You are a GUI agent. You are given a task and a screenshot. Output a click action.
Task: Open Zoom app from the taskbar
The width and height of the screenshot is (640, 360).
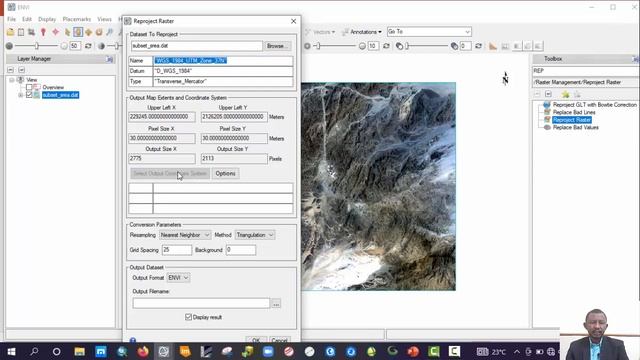pyautogui.click(x=268, y=351)
